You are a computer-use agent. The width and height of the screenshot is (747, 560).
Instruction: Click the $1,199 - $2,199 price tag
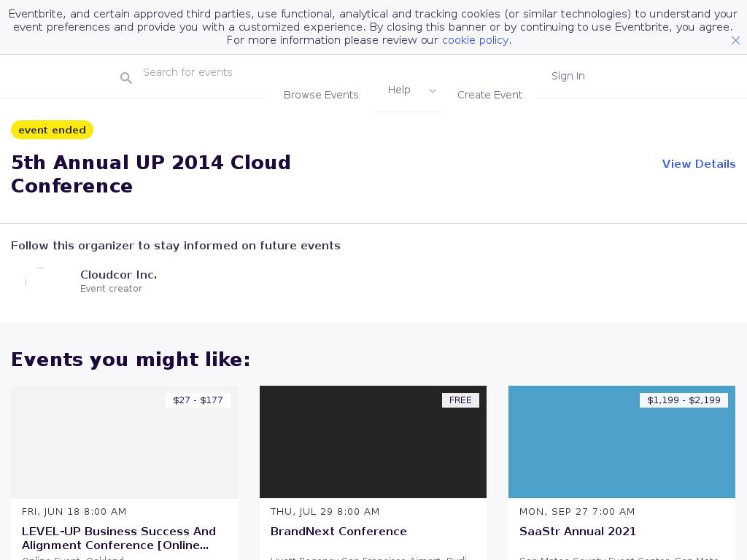[x=684, y=400]
